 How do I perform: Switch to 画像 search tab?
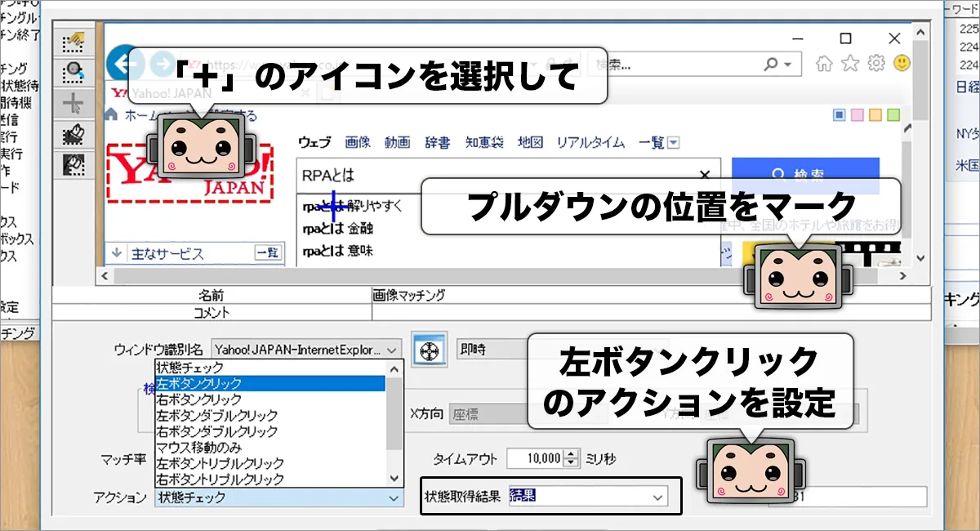click(358, 142)
